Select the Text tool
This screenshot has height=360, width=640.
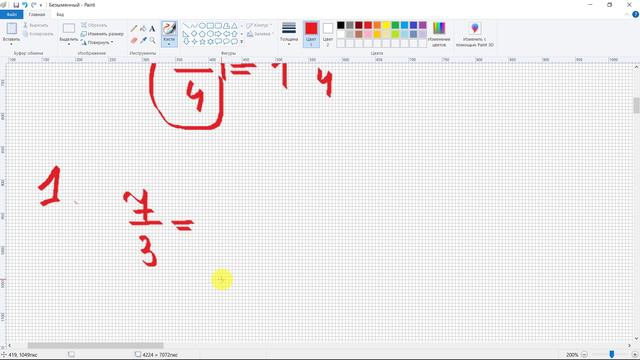[152, 29]
